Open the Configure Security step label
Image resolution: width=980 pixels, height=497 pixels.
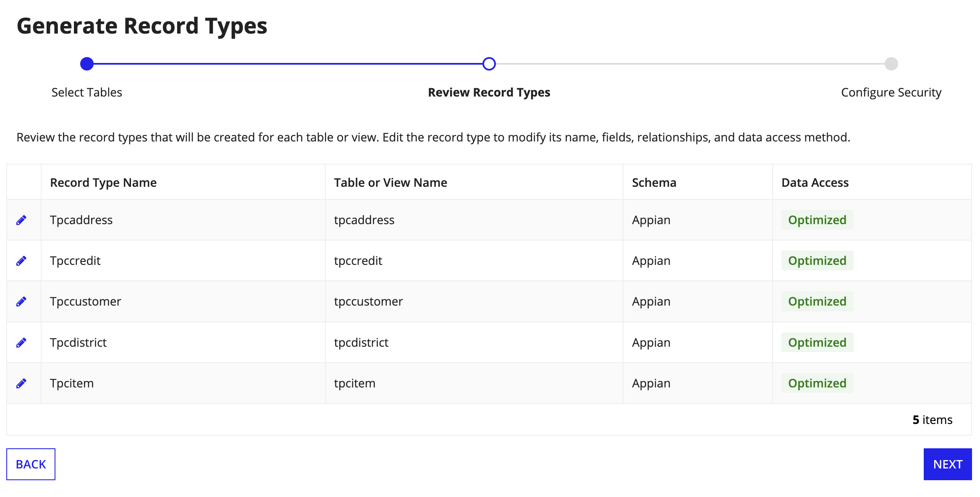coord(891,92)
